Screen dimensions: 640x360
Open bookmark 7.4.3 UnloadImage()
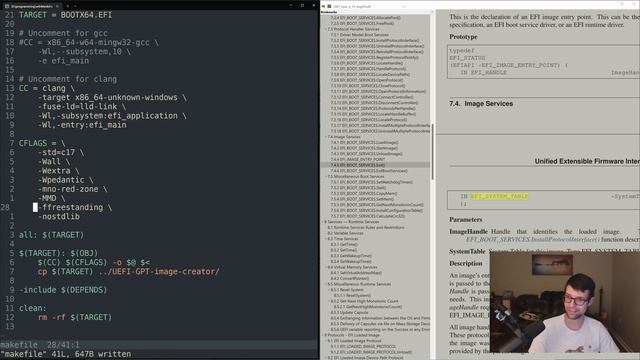point(367,154)
